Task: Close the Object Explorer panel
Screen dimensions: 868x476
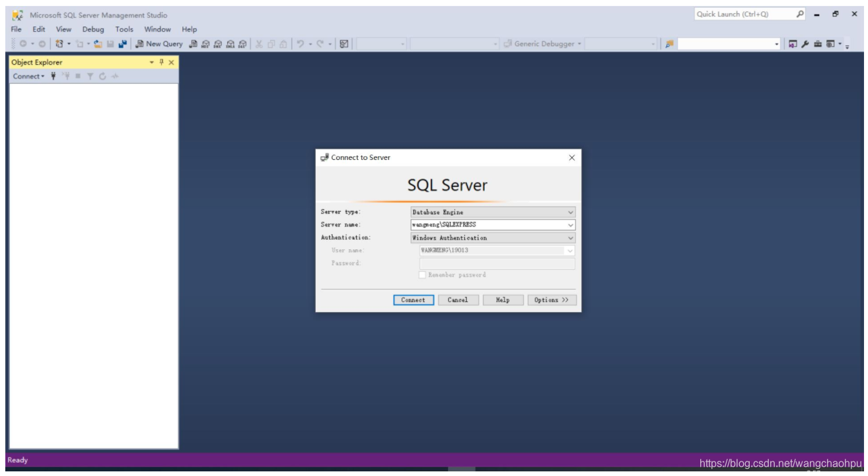Action: [x=171, y=62]
